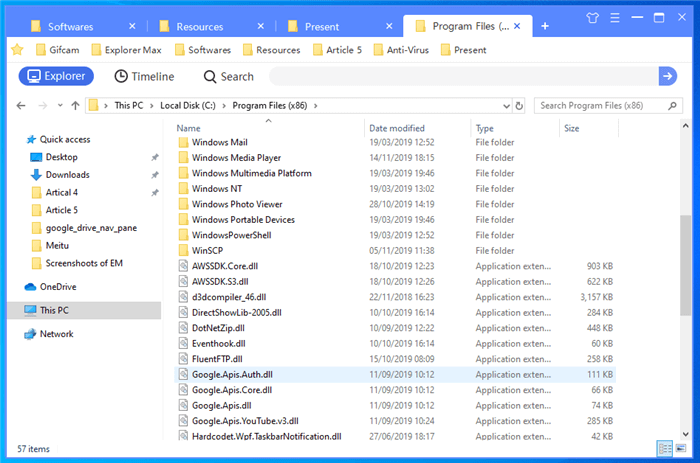Switch to Explorer mode
The width and height of the screenshot is (700, 463).
tap(56, 76)
